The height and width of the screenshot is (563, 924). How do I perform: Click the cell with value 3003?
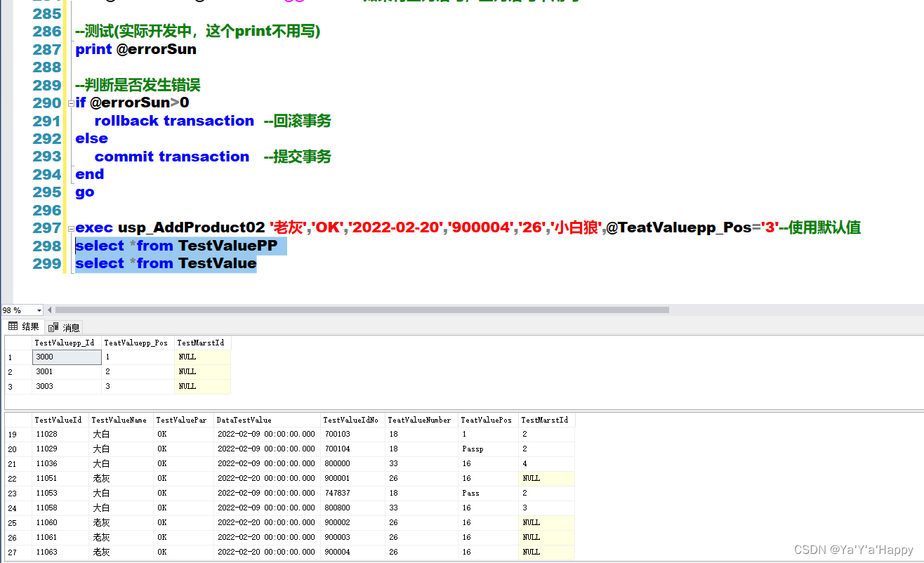(67, 386)
